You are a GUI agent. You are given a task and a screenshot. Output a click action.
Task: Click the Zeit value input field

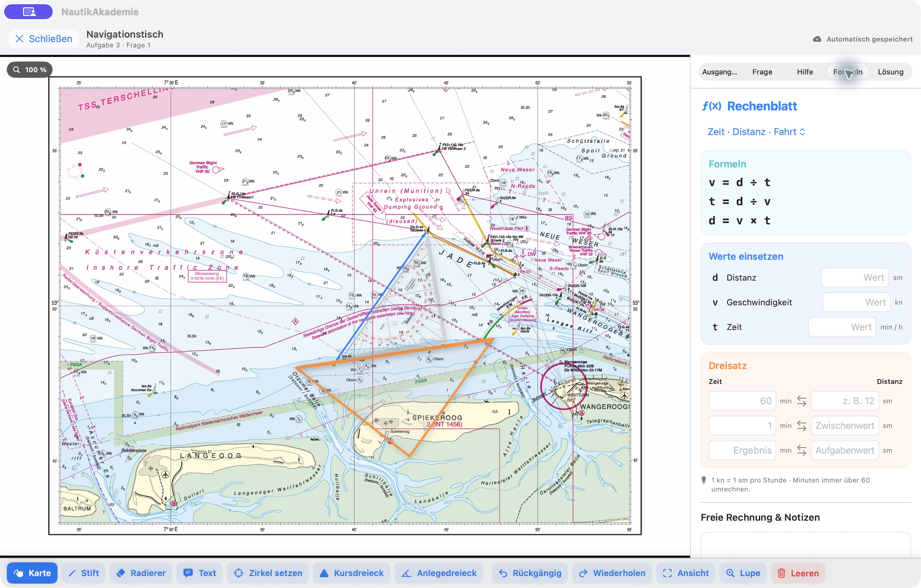pos(842,327)
